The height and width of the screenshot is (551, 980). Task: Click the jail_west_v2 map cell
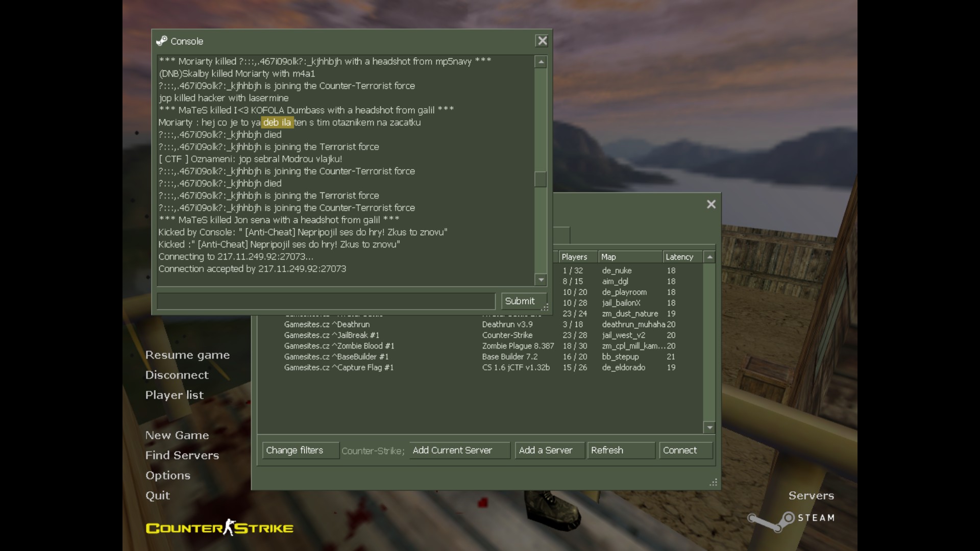pyautogui.click(x=623, y=335)
